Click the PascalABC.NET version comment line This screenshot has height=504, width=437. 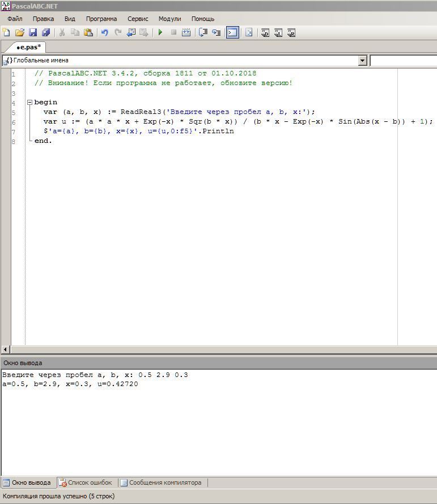point(146,73)
